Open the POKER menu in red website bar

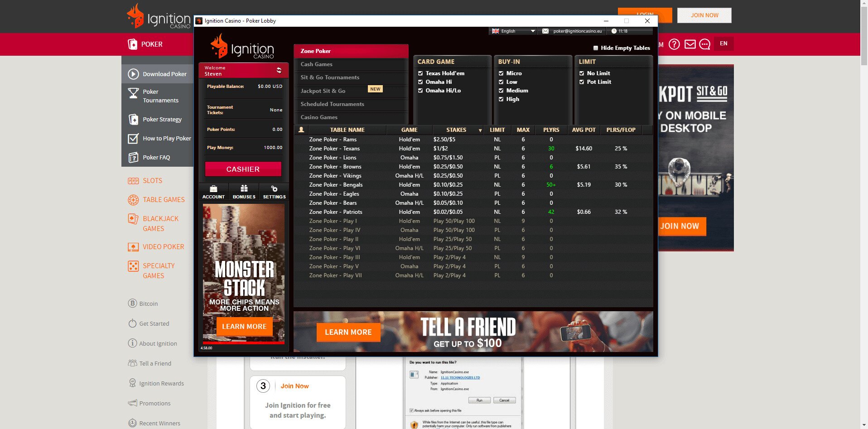pos(145,44)
